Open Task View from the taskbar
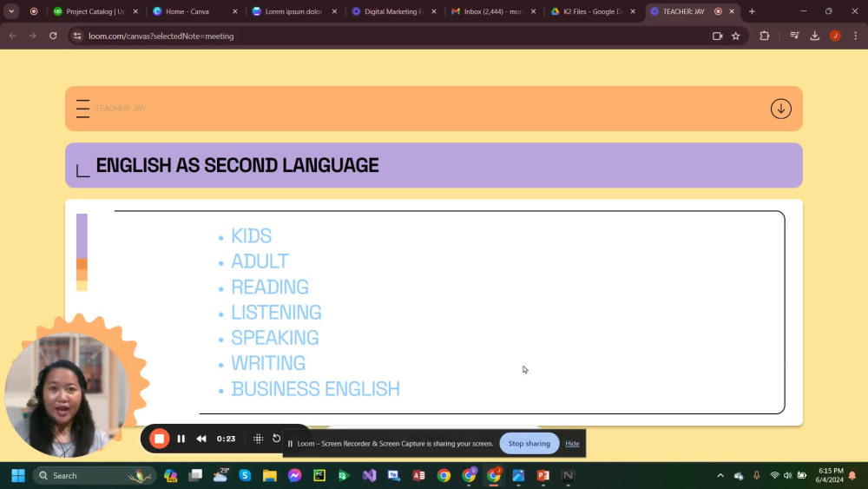 [195, 476]
